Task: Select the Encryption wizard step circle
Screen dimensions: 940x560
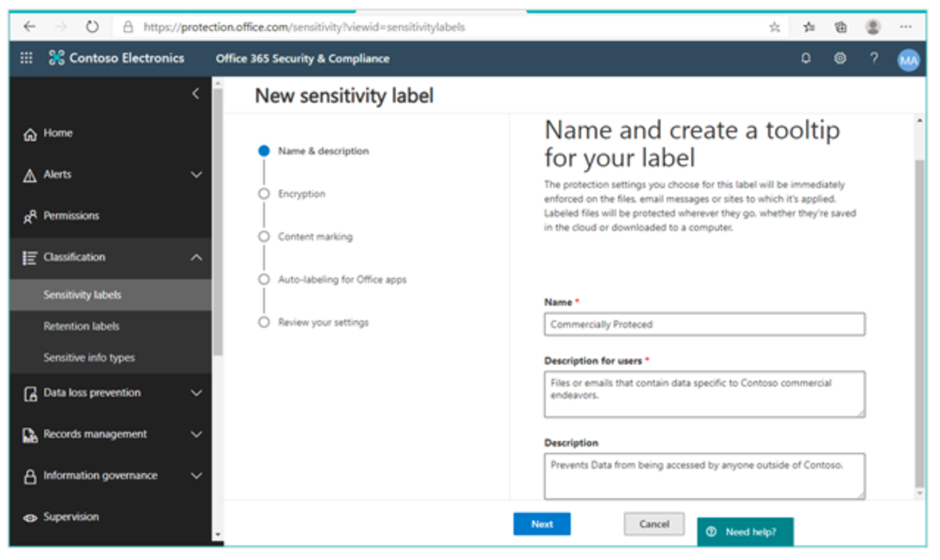Action: tap(265, 193)
